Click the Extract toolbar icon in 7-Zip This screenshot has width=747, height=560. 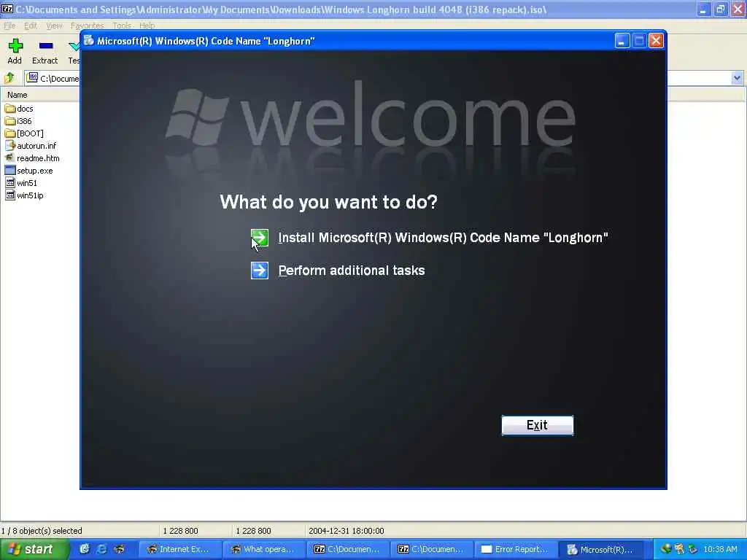46,46
